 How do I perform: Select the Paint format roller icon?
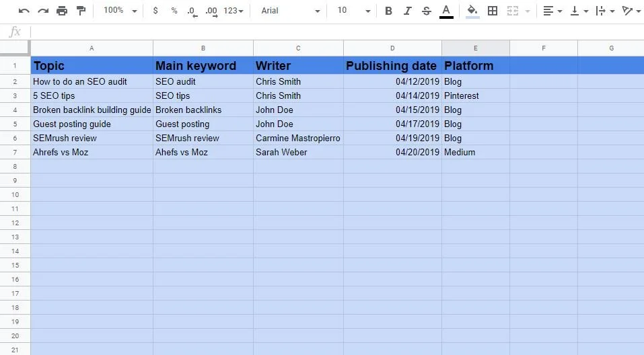pos(81,11)
